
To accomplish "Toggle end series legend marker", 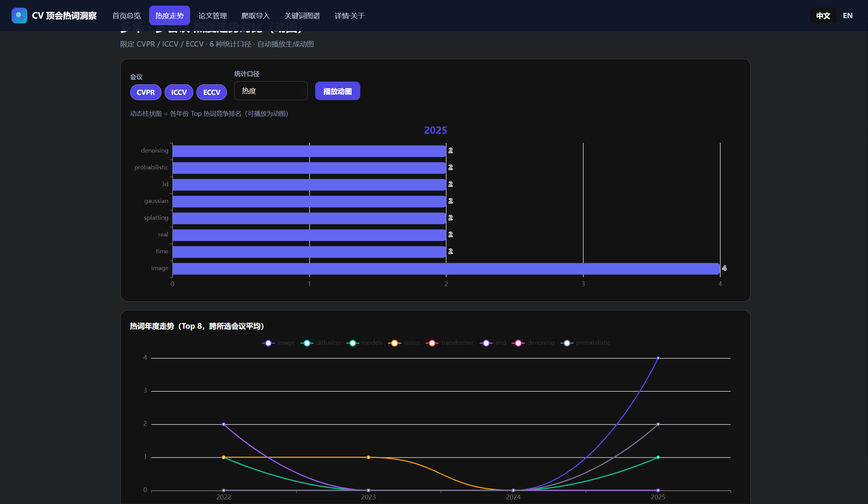I will point(486,343).
